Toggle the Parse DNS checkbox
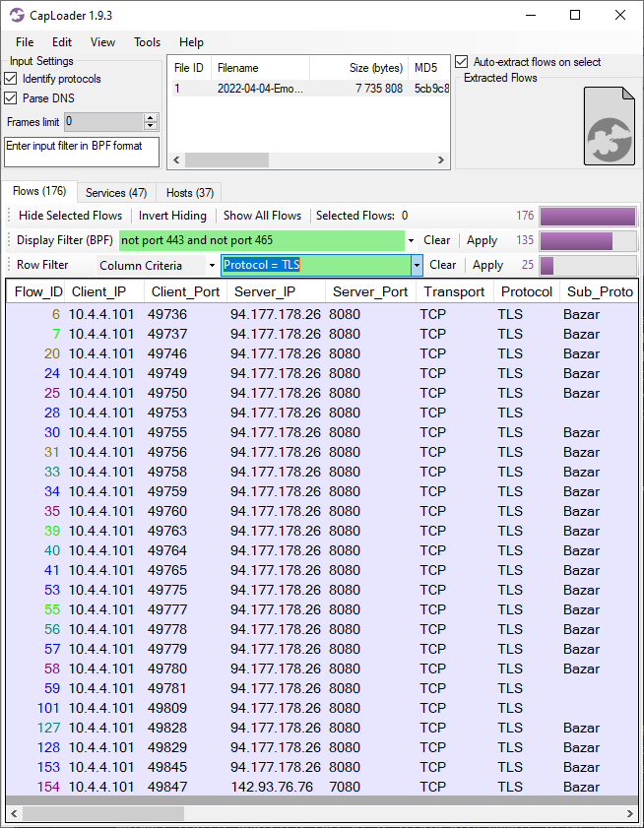Screen dimensions: 644x828 11,98
